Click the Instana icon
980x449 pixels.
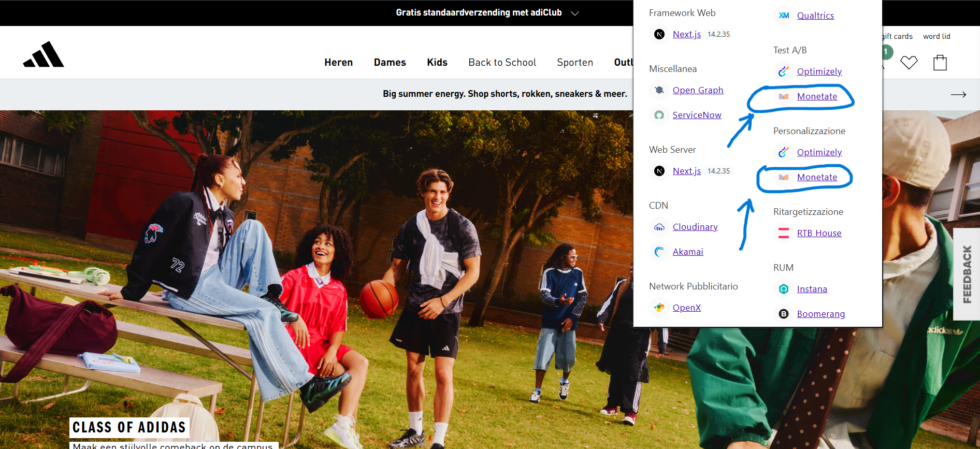click(x=784, y=289)
